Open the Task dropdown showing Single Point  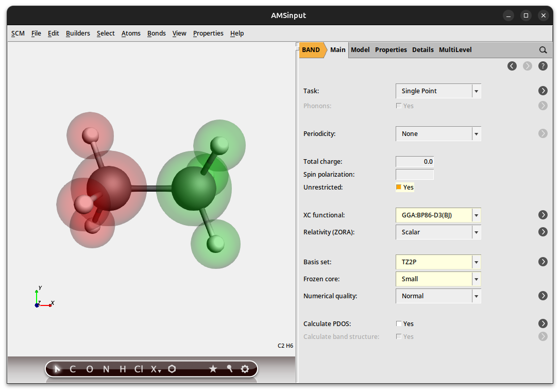coord(438,91)
